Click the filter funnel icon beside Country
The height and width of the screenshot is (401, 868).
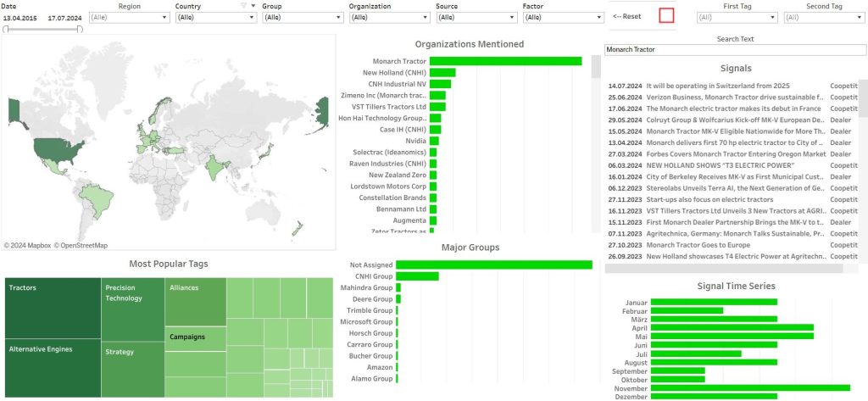click(x=243, y=6)
